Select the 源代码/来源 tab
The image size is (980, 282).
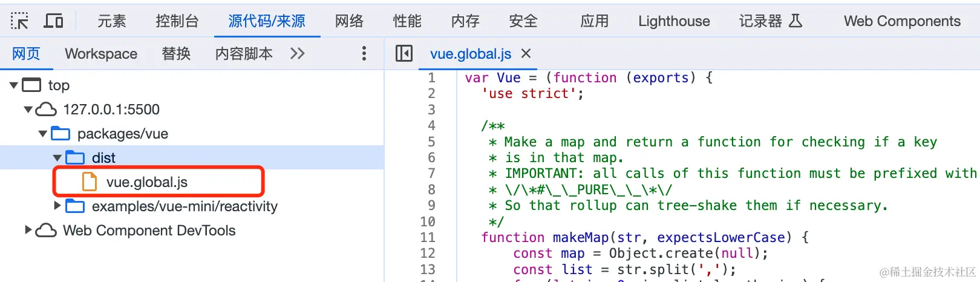[x=267, y=21]
